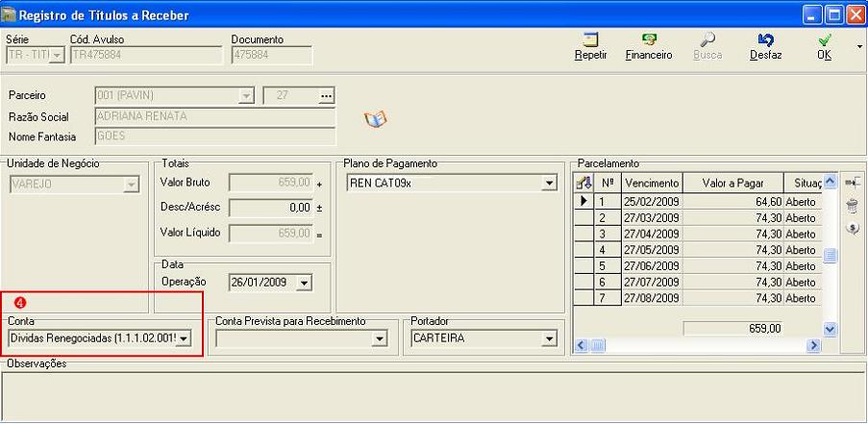Click scroll right arrow in Parcelamento grid
The height and width of the screenshot is (424, 868).
click(812, 345)
